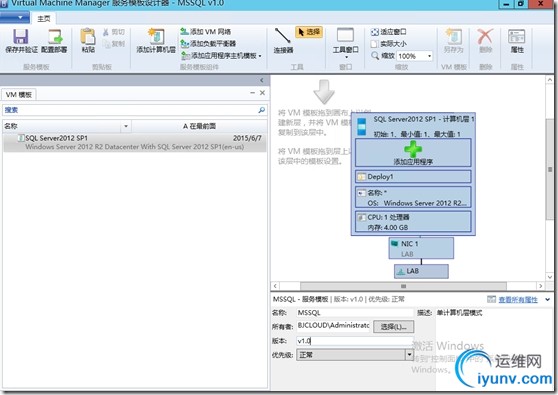
Task: Click the Paste (粘贴) clipboard icon
Action: click(88, 36)
